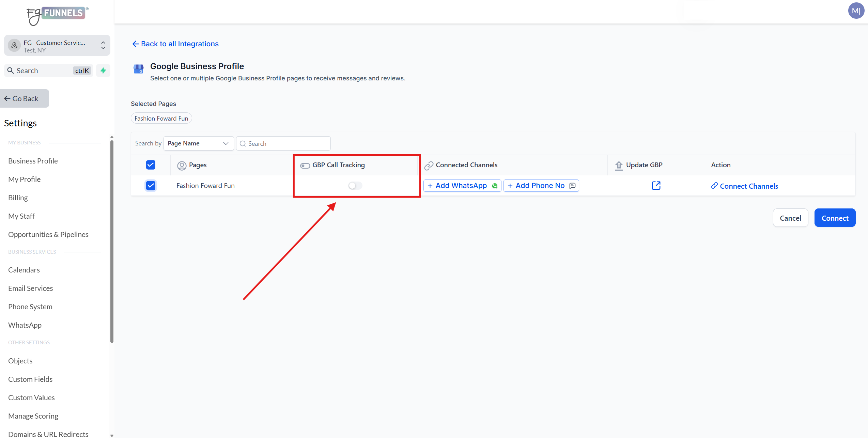
Task: Click the Add WhatsApp channel button
Action: pos(462,186)
